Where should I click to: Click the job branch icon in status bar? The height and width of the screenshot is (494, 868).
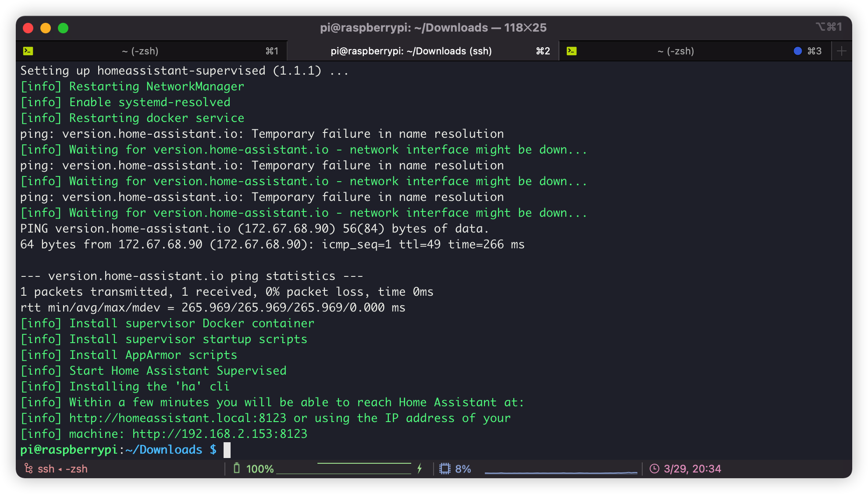[28, 469]
